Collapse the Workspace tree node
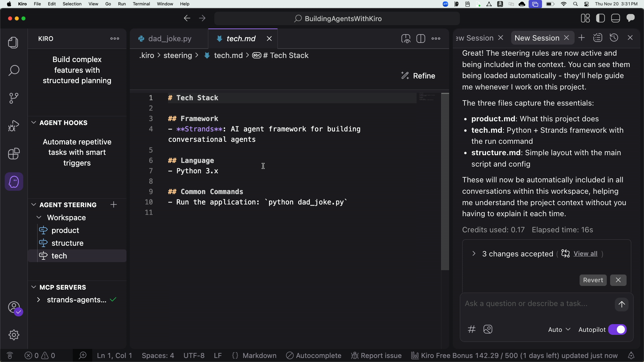Viewport: 644px width, 362px height. tap(39, 218)
